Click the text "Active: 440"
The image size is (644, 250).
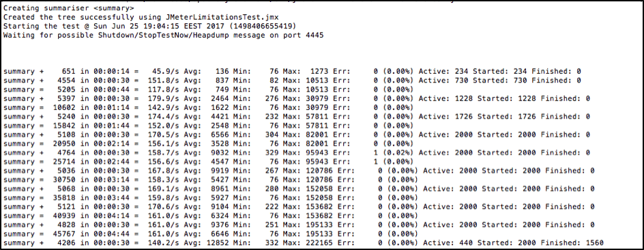448,242
